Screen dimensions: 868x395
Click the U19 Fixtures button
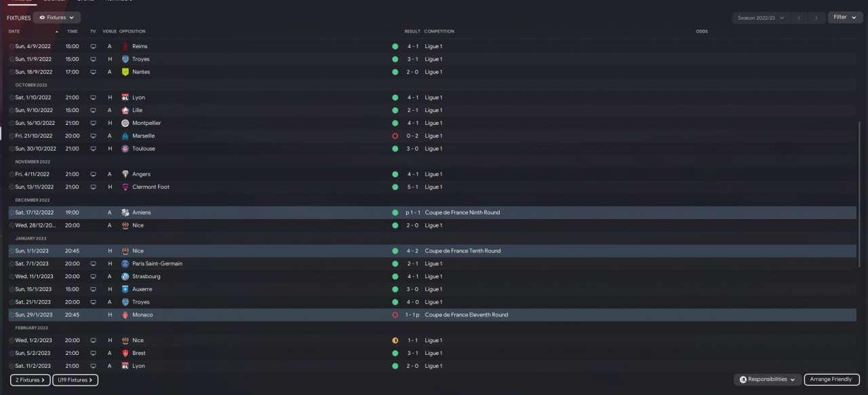[x=75, y=380]
